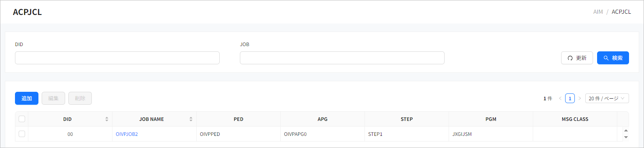Click the disabled 削除 delete button
Viewport: 644px width, 148px height.
coord(80,98)
